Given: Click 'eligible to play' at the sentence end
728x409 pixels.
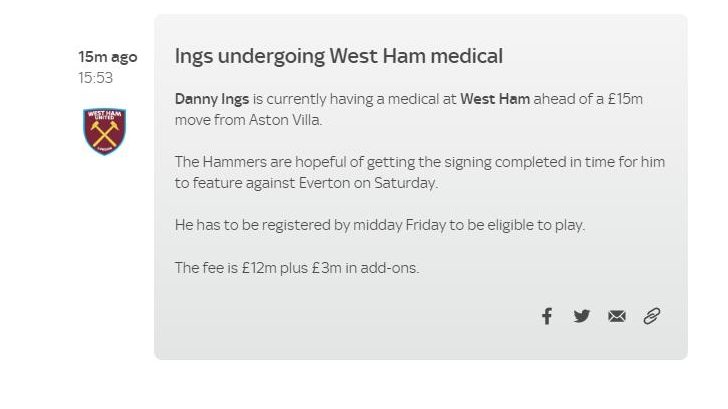Looking at the screenshot, I should click(x=535, y=225).
